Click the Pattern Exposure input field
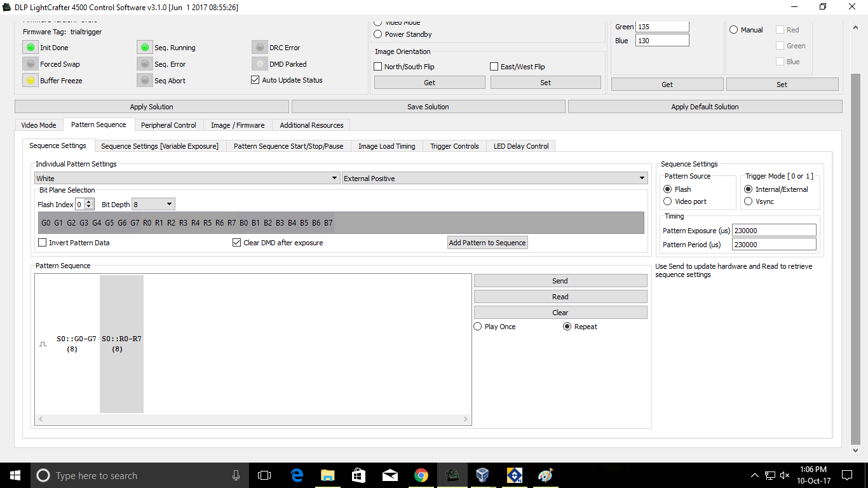This screenshot has width=868, height=488. [x=774, y=231]
